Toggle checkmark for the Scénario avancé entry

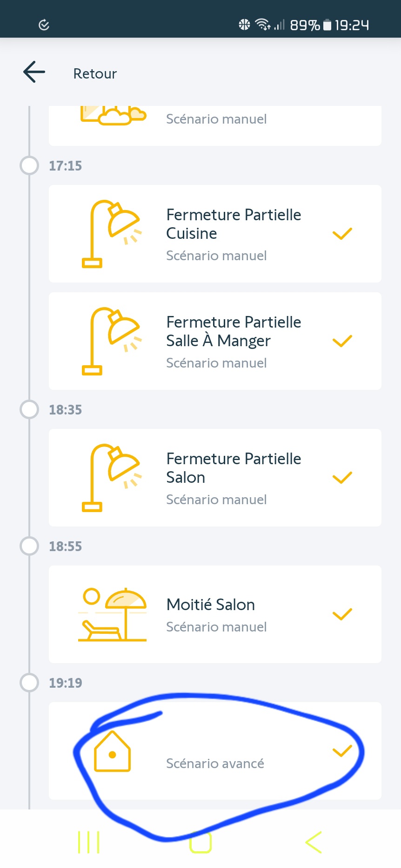point(342,751)
